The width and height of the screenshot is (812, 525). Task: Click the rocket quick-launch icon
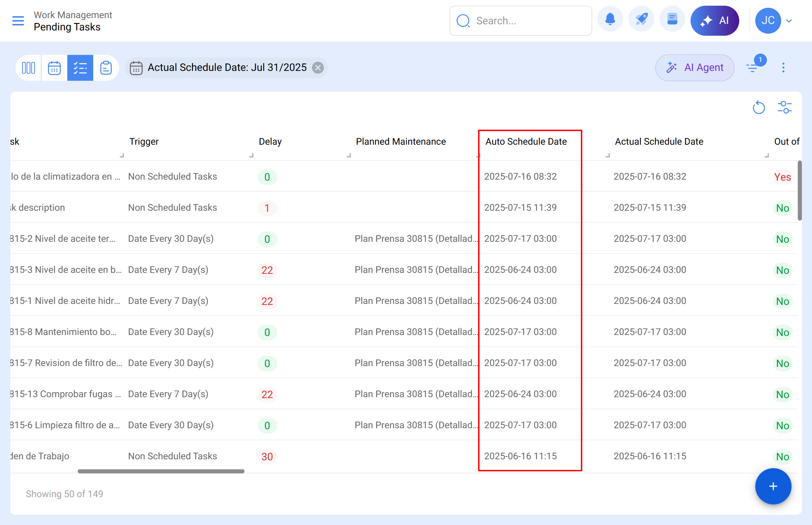(x=641, y=19)
